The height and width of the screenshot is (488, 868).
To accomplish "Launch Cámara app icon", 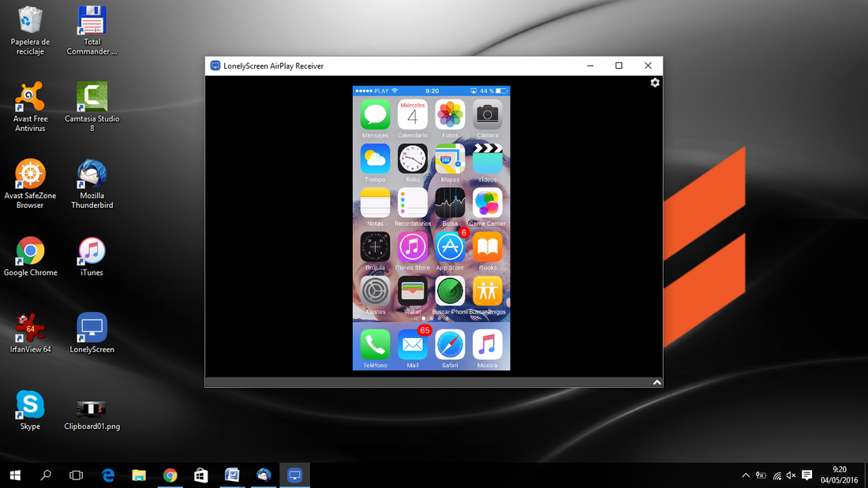I will [487, 114].
